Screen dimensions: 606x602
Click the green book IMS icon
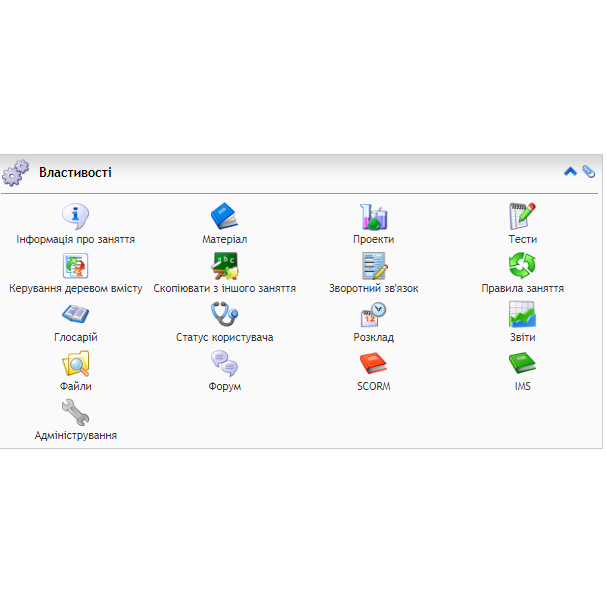[523, 364]
